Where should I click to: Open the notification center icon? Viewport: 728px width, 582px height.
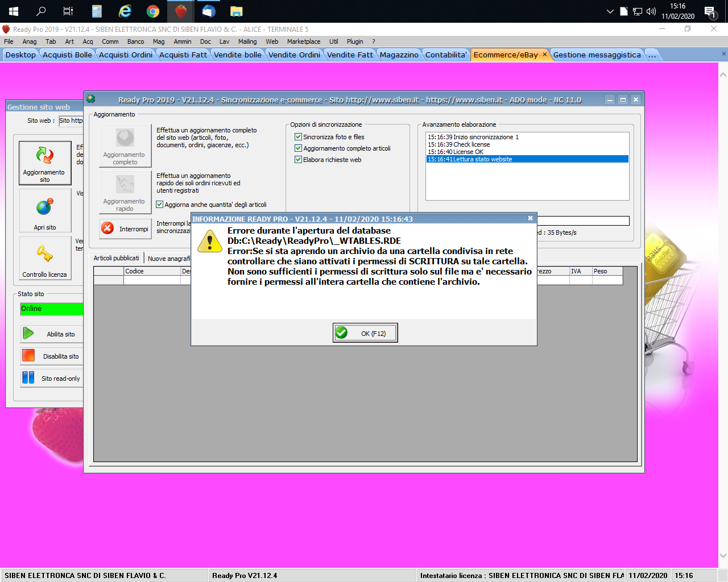tap(710, 11)
